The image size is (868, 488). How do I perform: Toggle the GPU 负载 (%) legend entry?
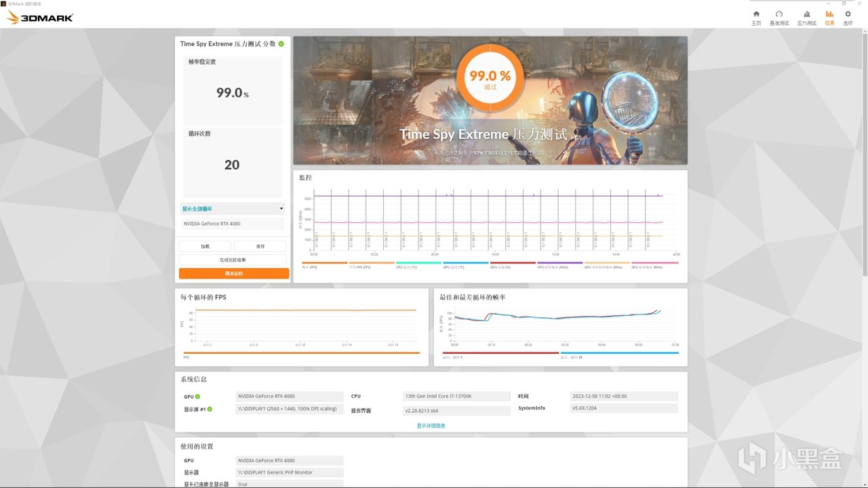click(x=513, y=265)
